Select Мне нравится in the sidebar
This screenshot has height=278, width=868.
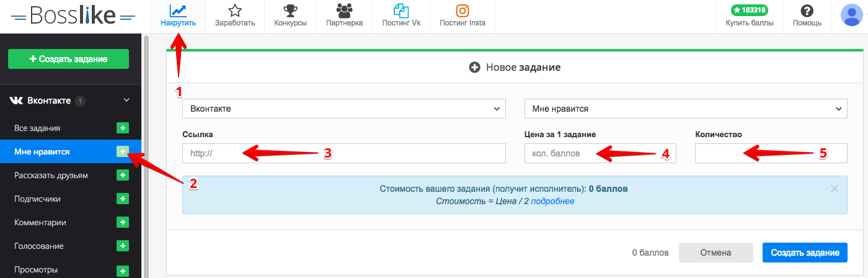coord(42,151)
